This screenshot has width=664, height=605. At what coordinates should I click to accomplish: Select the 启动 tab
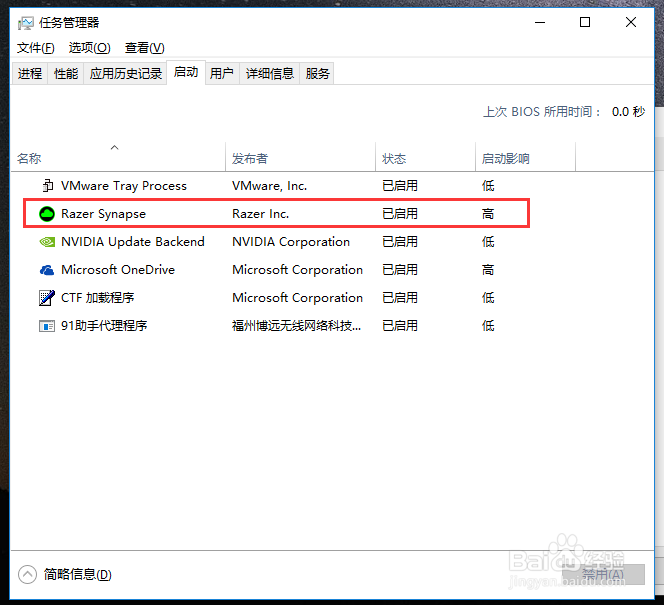point(186,72)
